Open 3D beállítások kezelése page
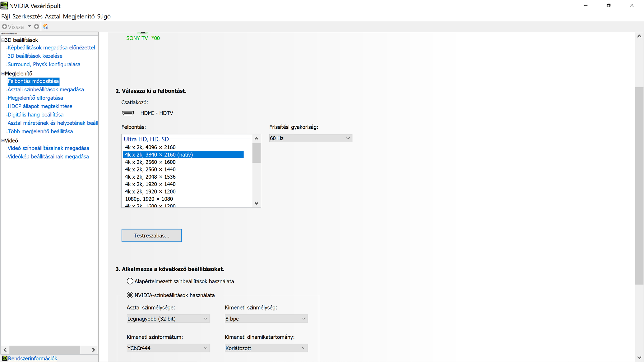This screenshot has width=644, height=362. pyautogui.click(x=35, y=56)
